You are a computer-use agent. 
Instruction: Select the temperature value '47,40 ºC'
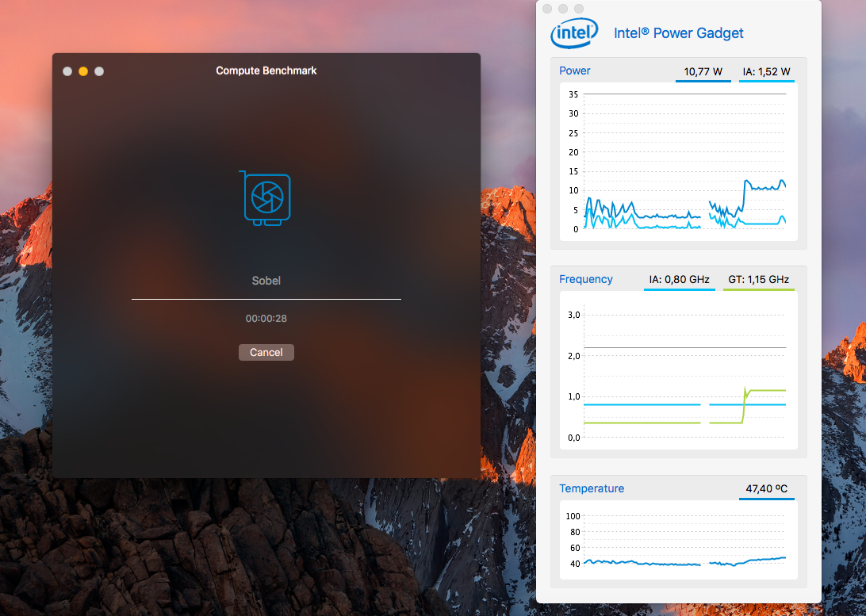tap(767, 489)
